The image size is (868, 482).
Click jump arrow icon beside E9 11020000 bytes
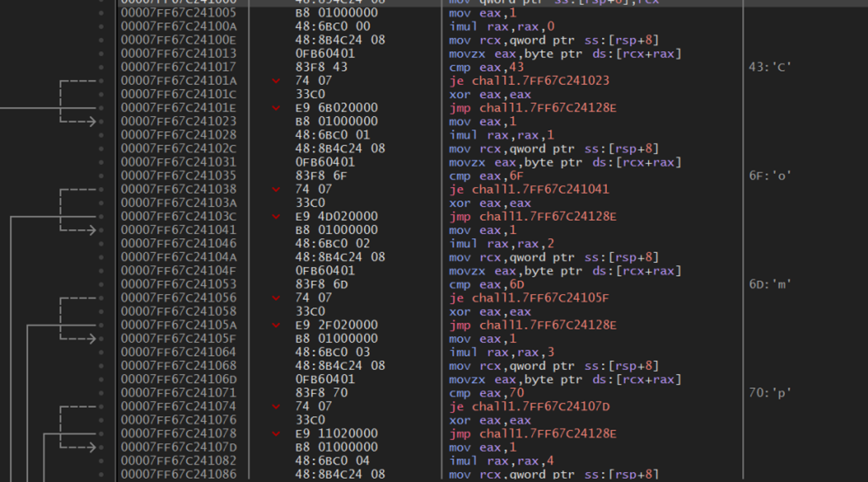tap(276, 433)
